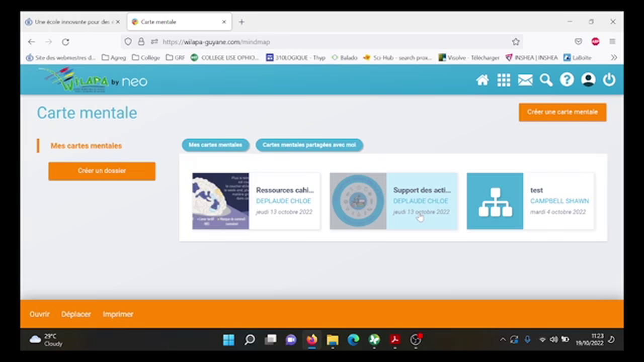Screen dimensions: 644x362
Task: Open the messaging envelope icon
Action: [525, 80]
